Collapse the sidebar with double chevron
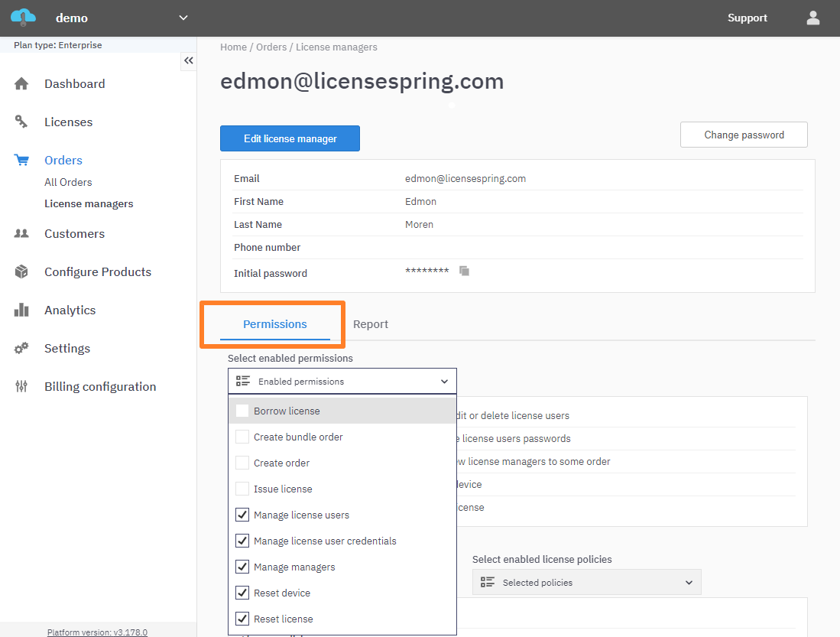This screenshot has height=637, width=840. pyautogui.click(x=188, y=60)
